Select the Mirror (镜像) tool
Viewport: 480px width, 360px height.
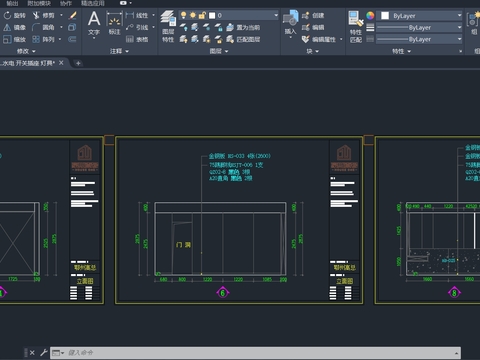(15, 27)
